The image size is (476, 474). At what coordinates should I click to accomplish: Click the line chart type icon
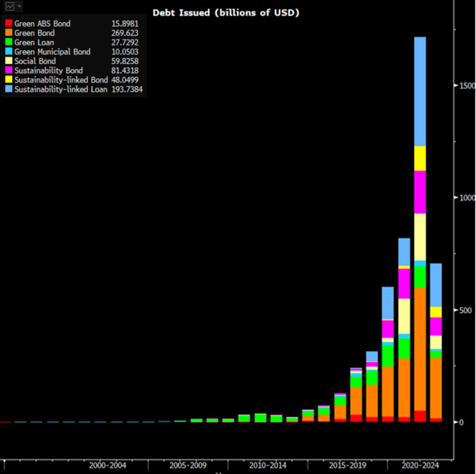coord(10,7)
